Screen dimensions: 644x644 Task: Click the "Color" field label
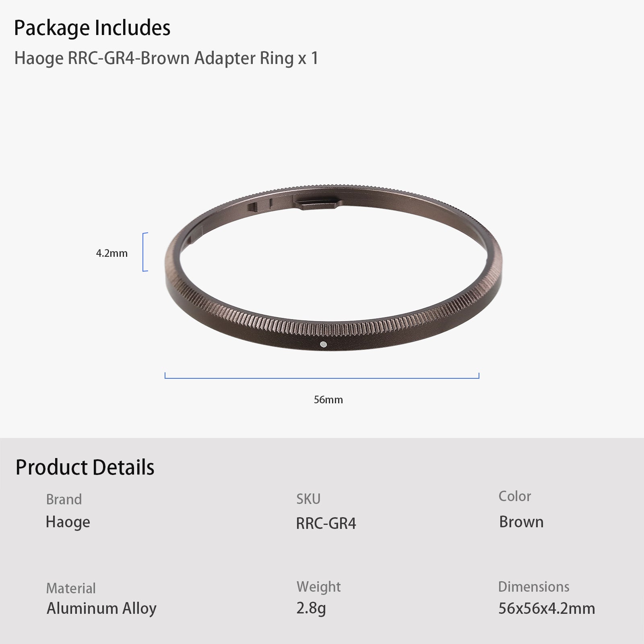[515, 496]
